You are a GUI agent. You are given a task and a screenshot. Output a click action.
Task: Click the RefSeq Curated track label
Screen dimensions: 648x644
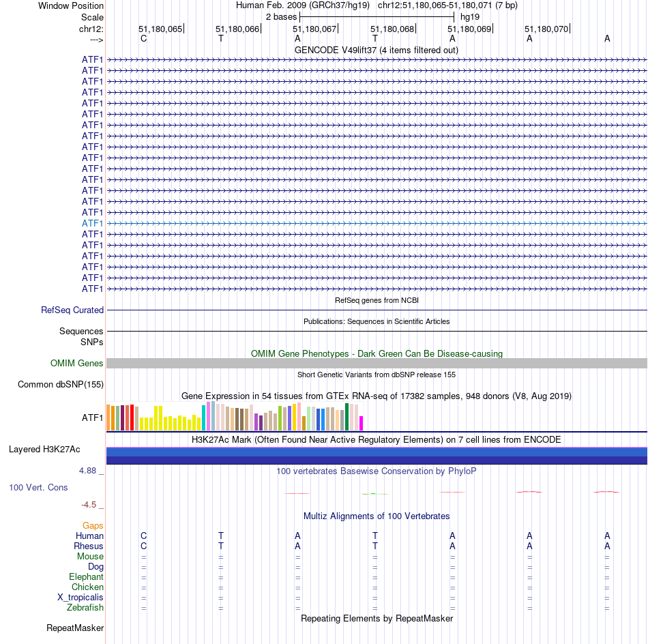coord(72,310)
